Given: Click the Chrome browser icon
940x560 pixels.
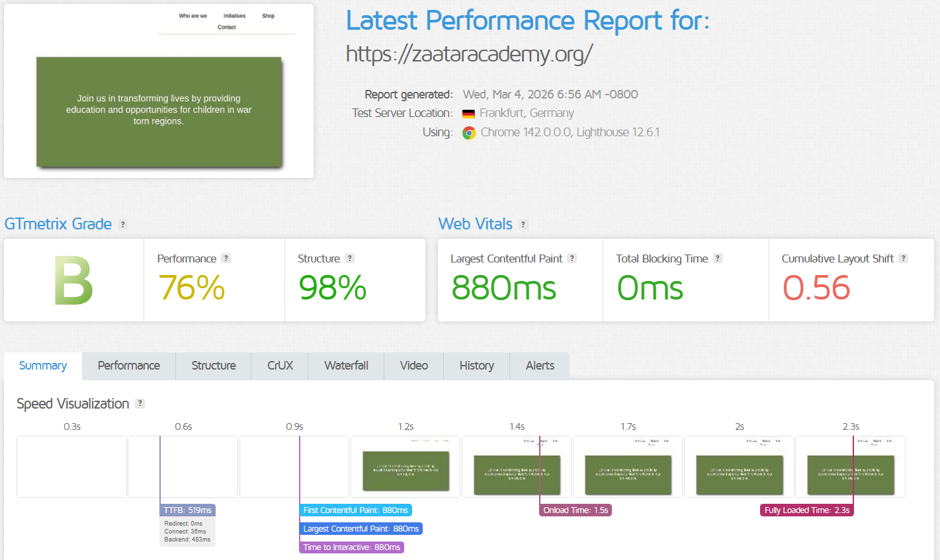Looking at the screenshot, I should tap(469, 133).
